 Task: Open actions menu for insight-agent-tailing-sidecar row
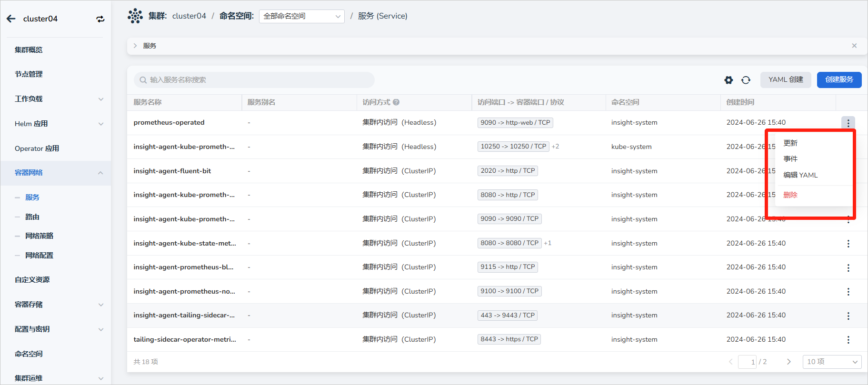point(848,316)
